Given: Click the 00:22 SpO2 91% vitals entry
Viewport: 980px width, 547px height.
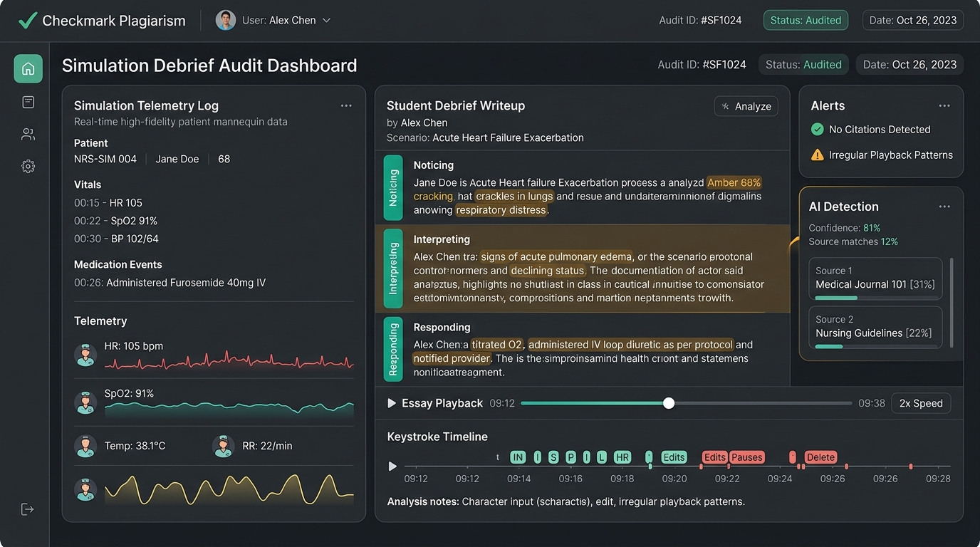Looking at the screenshot, I should click(116, 221).
